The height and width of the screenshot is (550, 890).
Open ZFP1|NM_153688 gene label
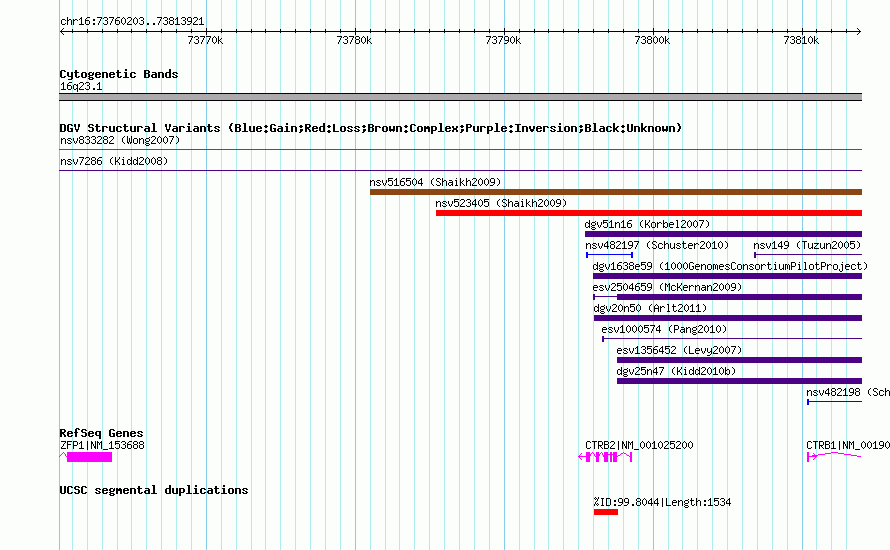pos(102,446)
